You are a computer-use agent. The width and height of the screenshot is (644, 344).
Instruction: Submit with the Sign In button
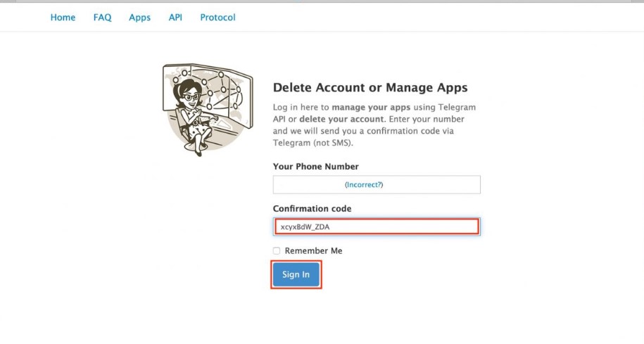coord(296,274)
